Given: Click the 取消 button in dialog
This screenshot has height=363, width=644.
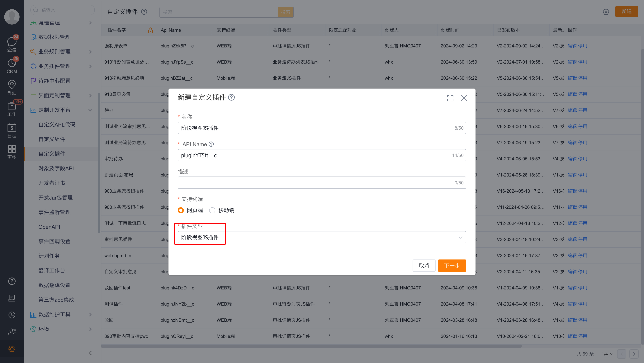Looking at the screenshot, I should 424,265.
